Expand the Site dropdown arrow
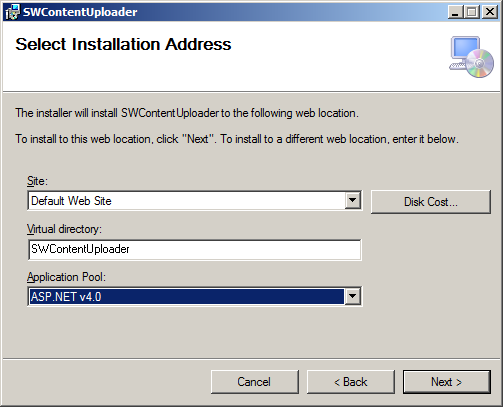Viewport: 503px width, 407px height. point(352,201)
